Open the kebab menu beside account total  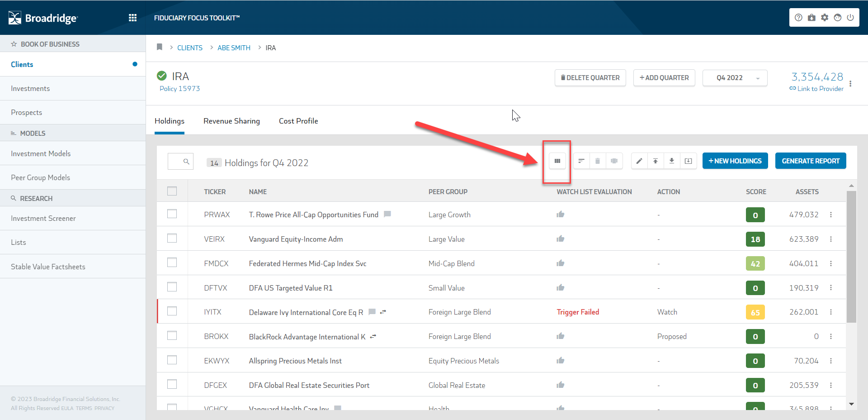(850, 84)
